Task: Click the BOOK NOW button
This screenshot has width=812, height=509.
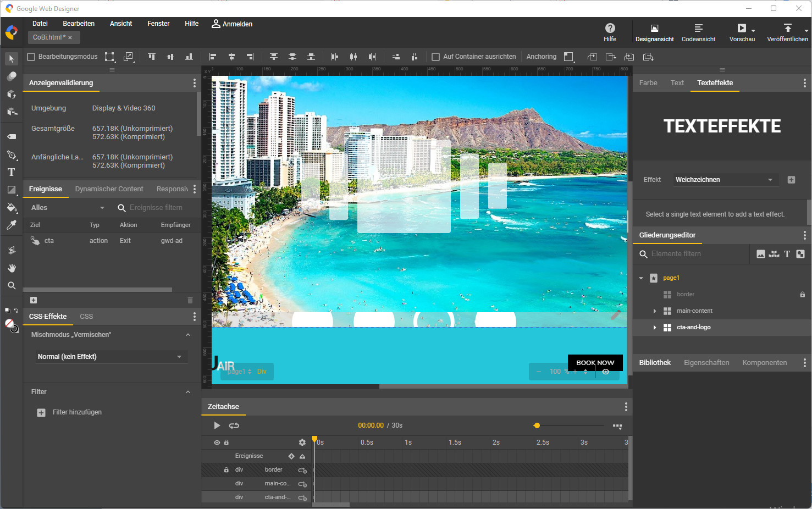Action: click(595, 362)
